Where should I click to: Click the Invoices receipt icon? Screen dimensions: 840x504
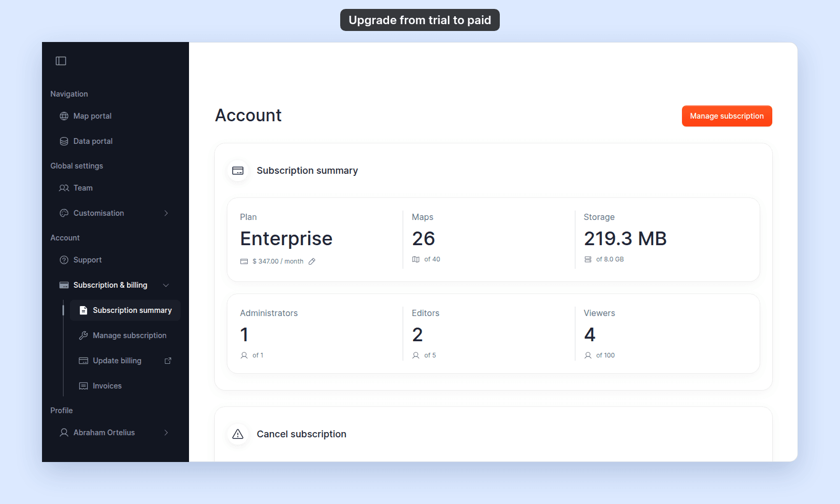pos(83,386)
